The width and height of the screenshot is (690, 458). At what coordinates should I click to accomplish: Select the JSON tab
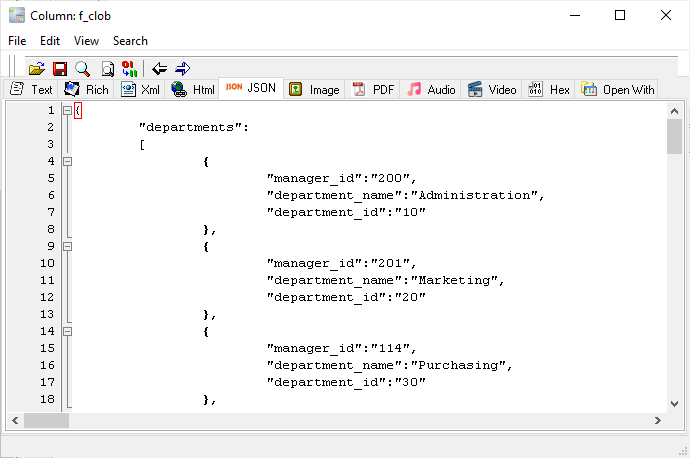[251, 88]
